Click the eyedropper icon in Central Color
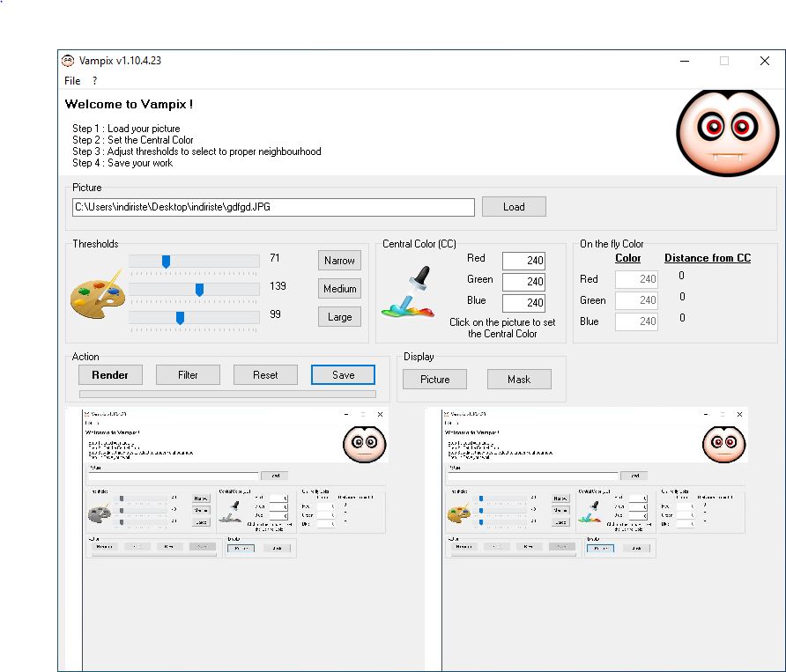 pyautogui.click(x=408, y=292)
